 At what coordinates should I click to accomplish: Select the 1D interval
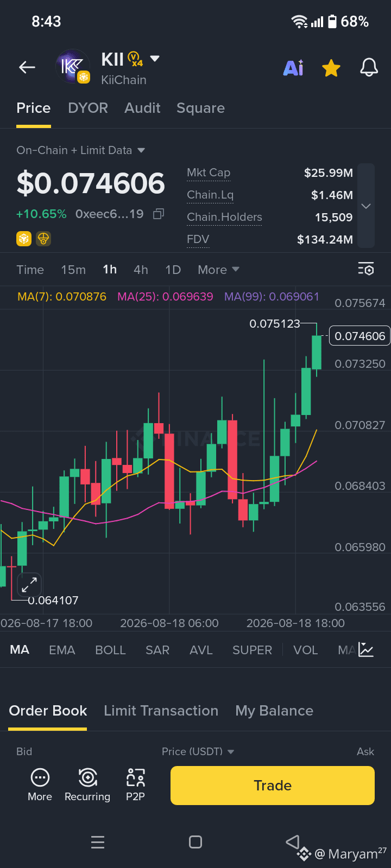point(173,270)
